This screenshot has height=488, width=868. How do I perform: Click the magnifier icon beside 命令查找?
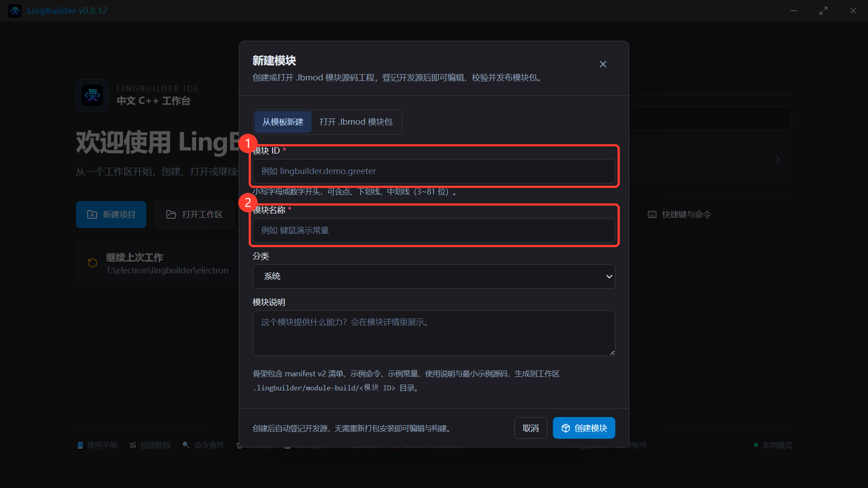point(186,445)
